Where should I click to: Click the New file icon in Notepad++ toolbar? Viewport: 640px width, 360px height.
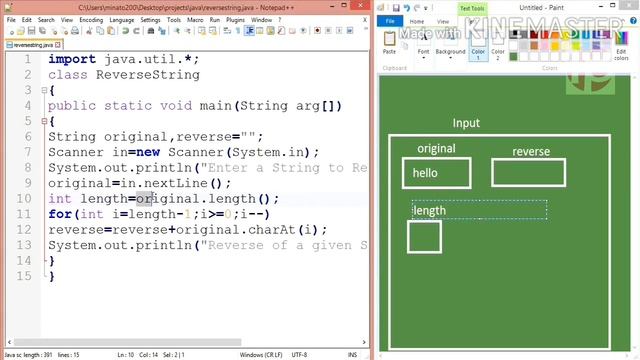tap(12, 31)
